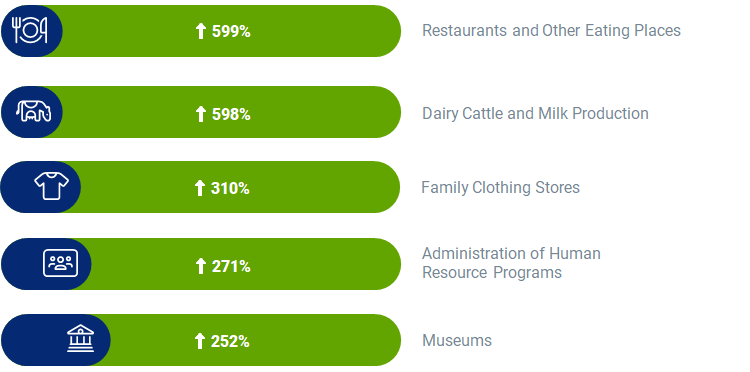Click the up arrow beside 598%
The width and height of the screenshot is (750, 372).
(201, 114)
